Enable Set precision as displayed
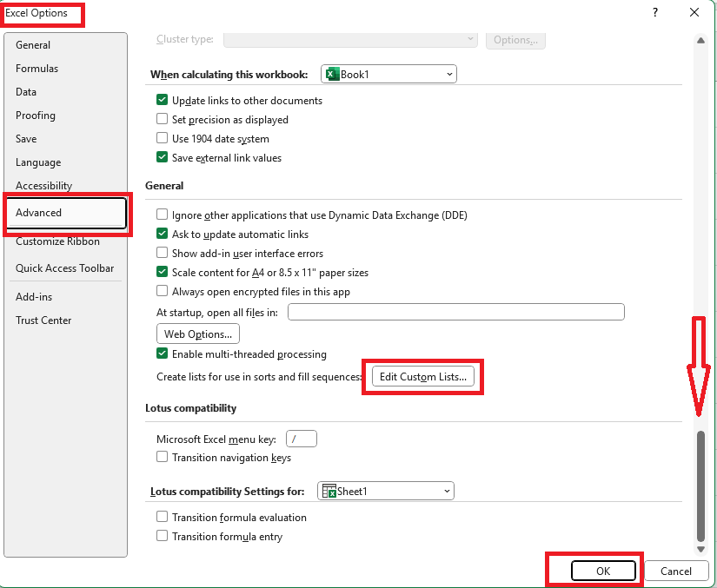Viewport: 717px width, 588px height. [163, 120]
